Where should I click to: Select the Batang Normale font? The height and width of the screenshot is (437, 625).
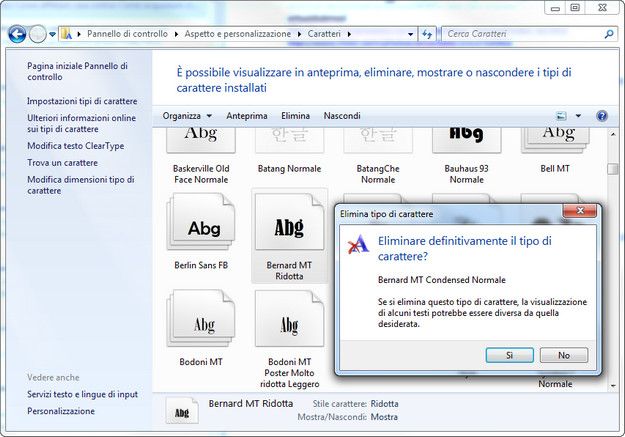tap(289, 153)
